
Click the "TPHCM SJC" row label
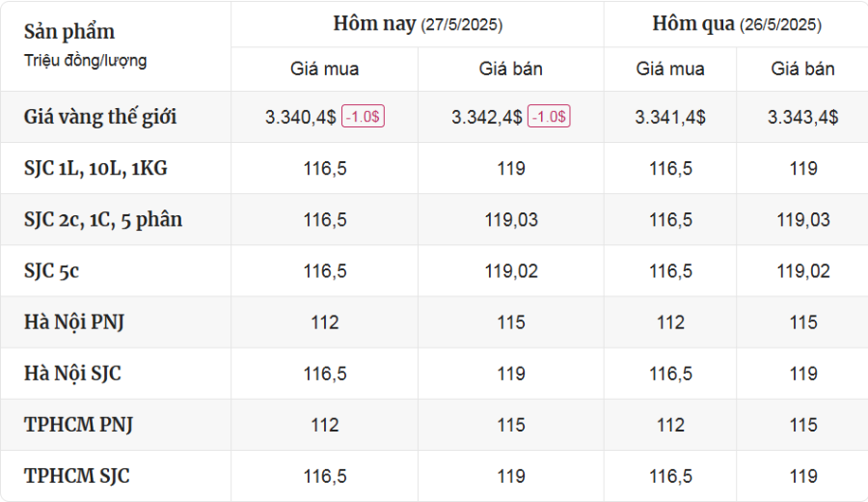77,476
